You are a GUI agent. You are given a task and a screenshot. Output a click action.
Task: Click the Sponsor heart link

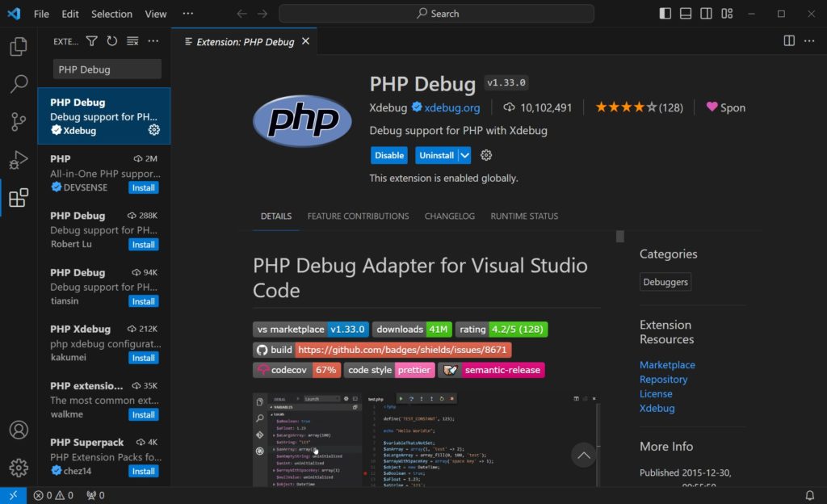coord(726,107)
